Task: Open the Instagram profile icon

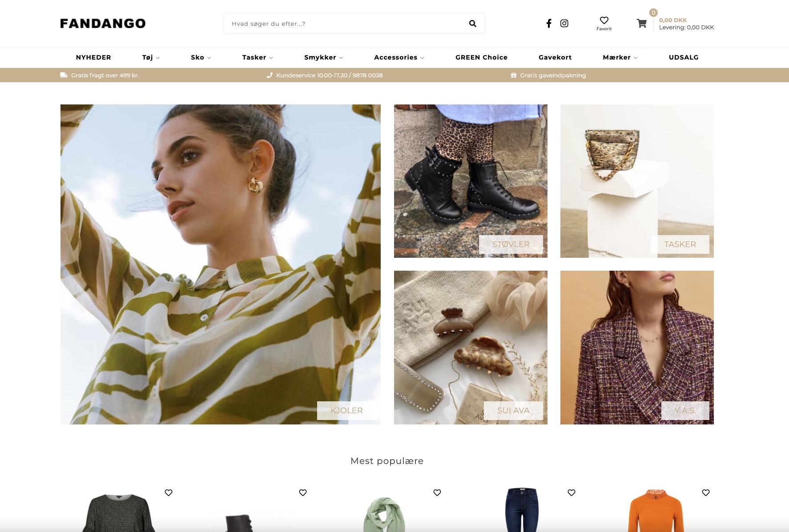Action: 564,24
